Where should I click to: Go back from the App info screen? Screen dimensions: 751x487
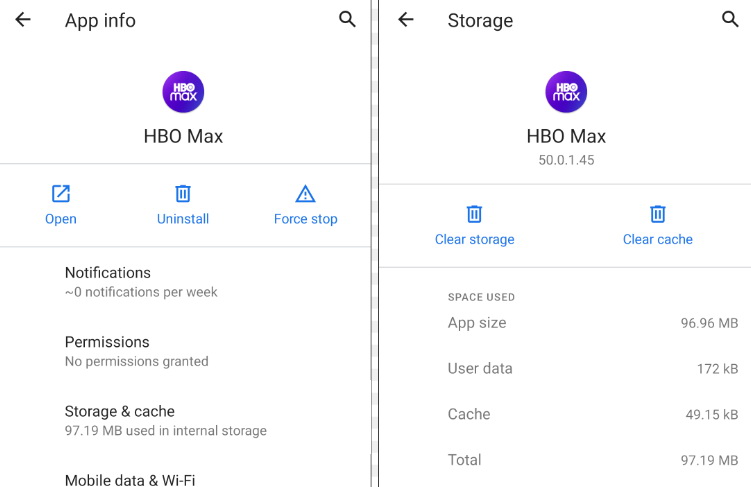(23, 20)
